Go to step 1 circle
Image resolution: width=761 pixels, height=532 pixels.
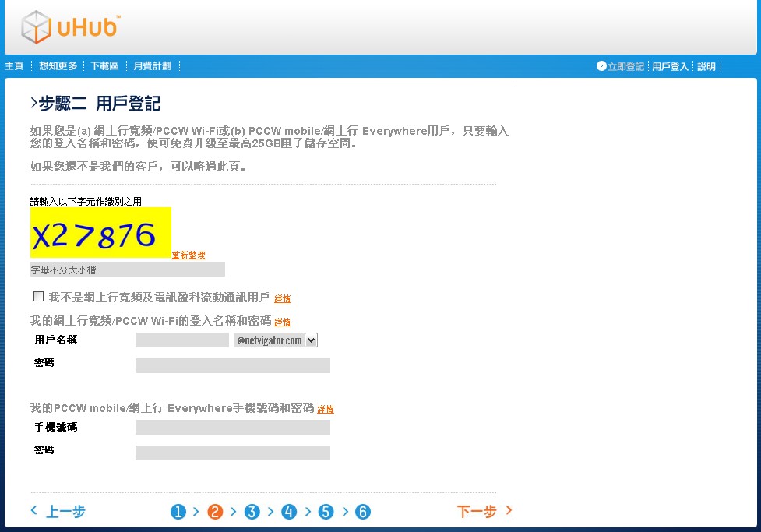point(178,512)
